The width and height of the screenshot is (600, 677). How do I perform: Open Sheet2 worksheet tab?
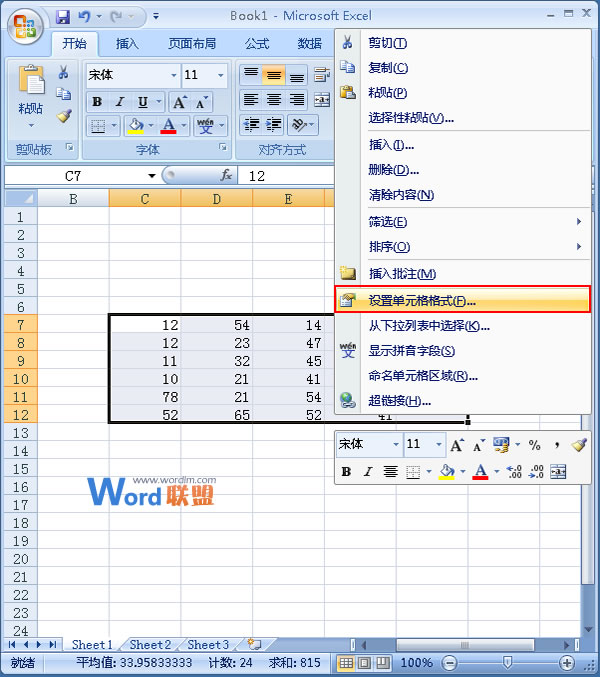click(150, 645)
